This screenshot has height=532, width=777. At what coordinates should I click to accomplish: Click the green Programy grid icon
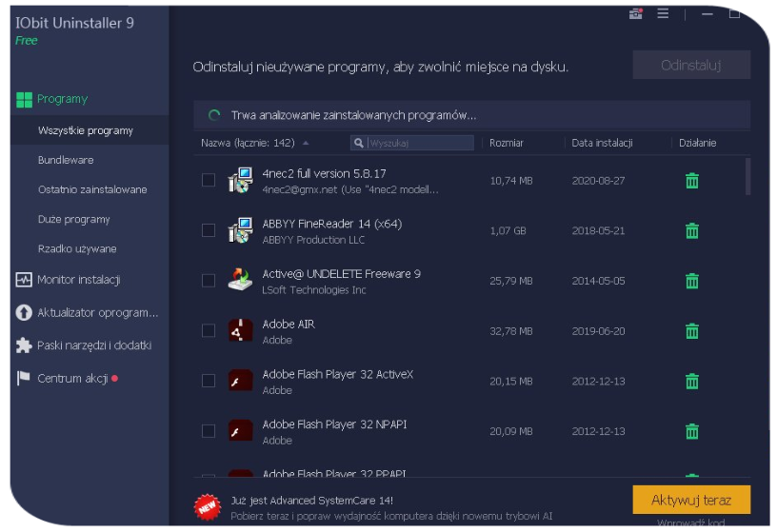click(24, 100)
